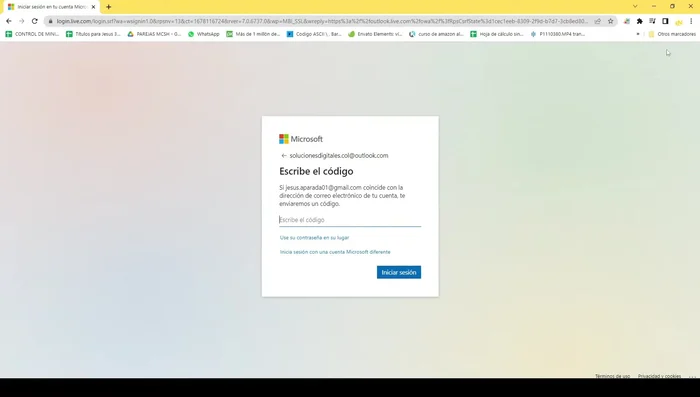Open the Otros marcadores folder
This screenshot has height=397, width=700.
(x=672, y=34)
